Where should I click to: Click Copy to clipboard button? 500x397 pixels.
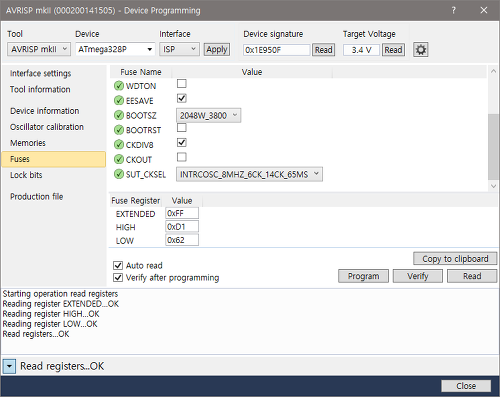tap(455, 259)
